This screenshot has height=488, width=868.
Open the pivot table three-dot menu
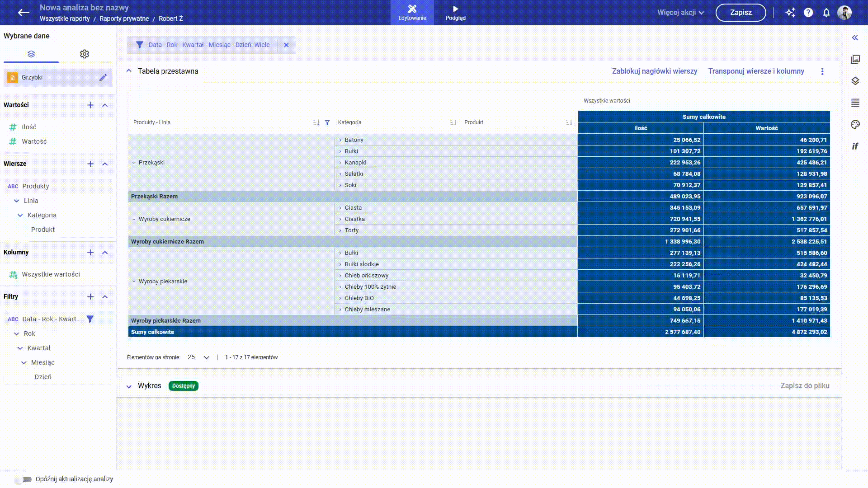822,71
